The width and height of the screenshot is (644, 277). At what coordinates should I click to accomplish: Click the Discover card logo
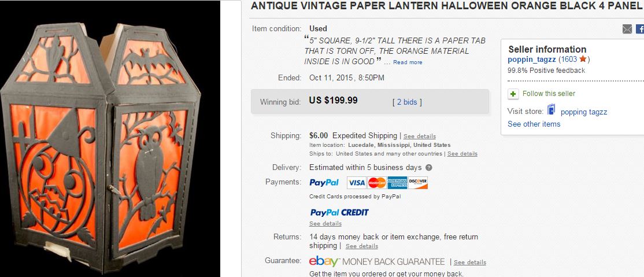click(418, 183)
